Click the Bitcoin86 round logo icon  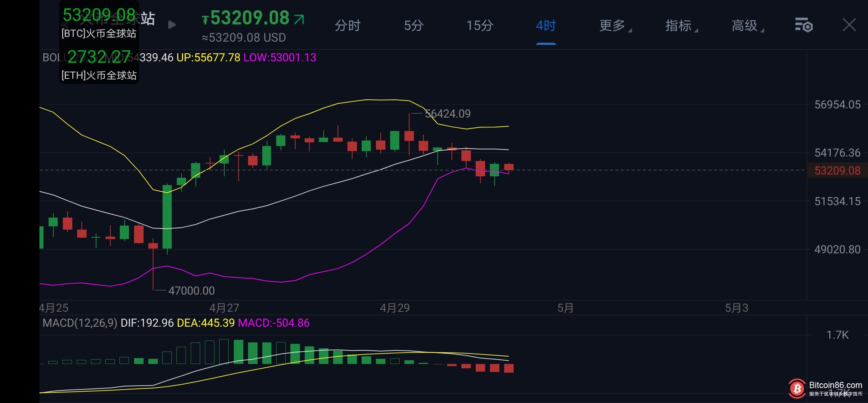click(x=797, y=388)
